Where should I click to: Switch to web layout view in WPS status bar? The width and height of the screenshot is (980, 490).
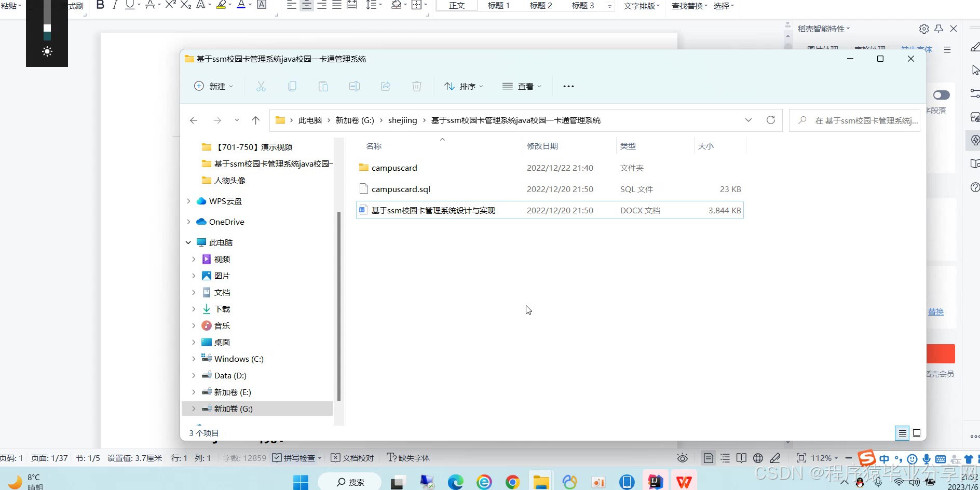(x=758, y=458)
